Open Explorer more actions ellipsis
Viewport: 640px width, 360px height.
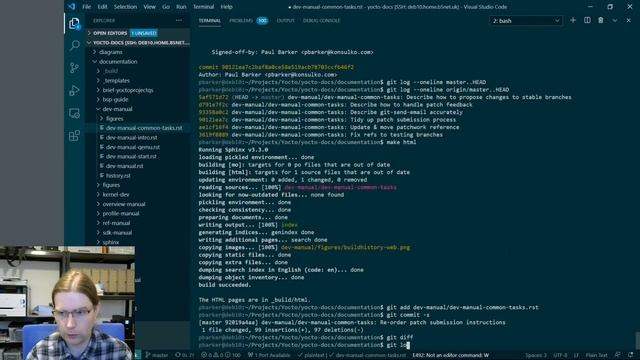(x=179, y=20)
